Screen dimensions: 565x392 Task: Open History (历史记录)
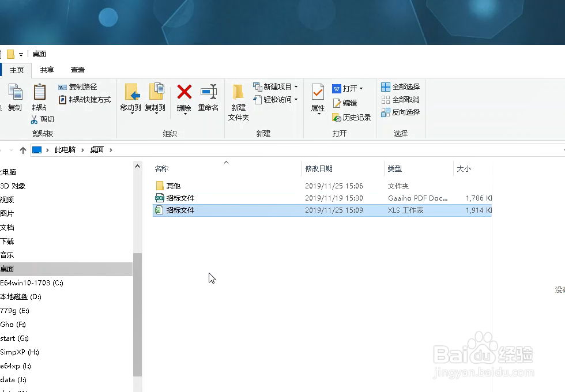pyautogui.click(x=352, y=118)
